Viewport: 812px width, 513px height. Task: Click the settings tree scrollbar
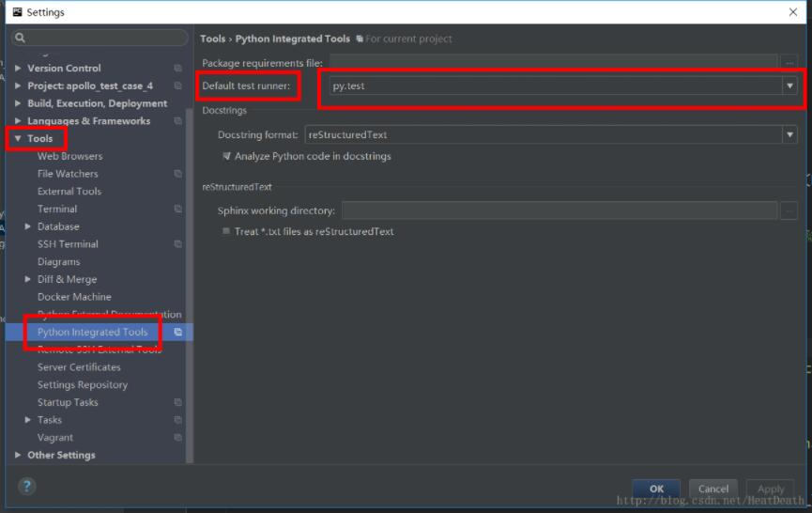tap(189, 285)
